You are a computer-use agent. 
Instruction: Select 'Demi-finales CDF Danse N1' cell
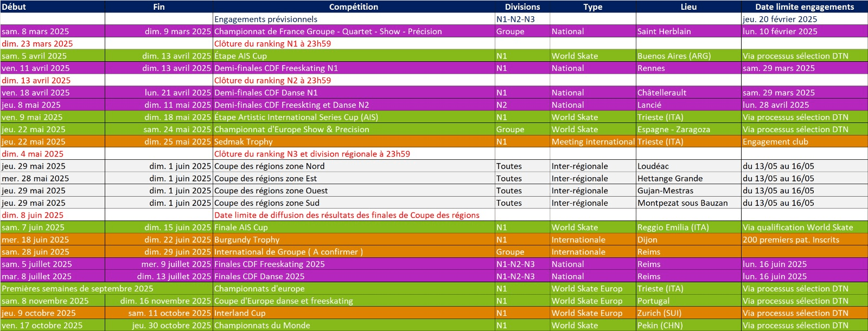tap(354, 93)
